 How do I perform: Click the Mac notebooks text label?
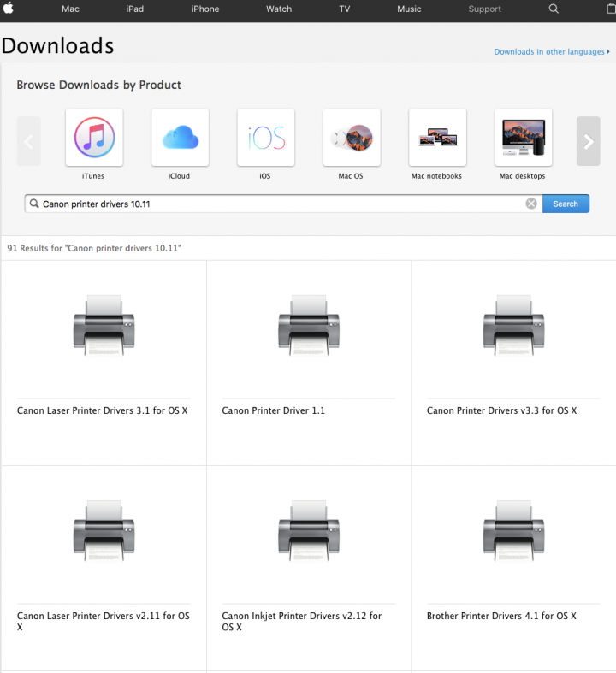[x=436, y=176]
